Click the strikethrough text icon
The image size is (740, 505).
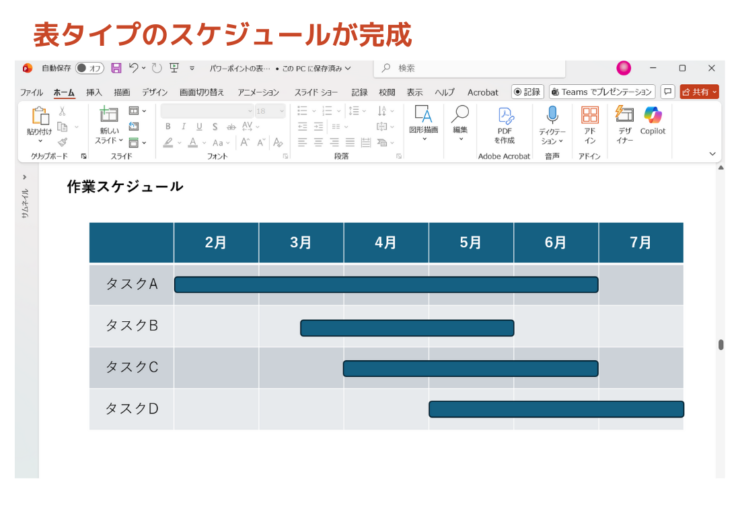(x=231, y=126)
